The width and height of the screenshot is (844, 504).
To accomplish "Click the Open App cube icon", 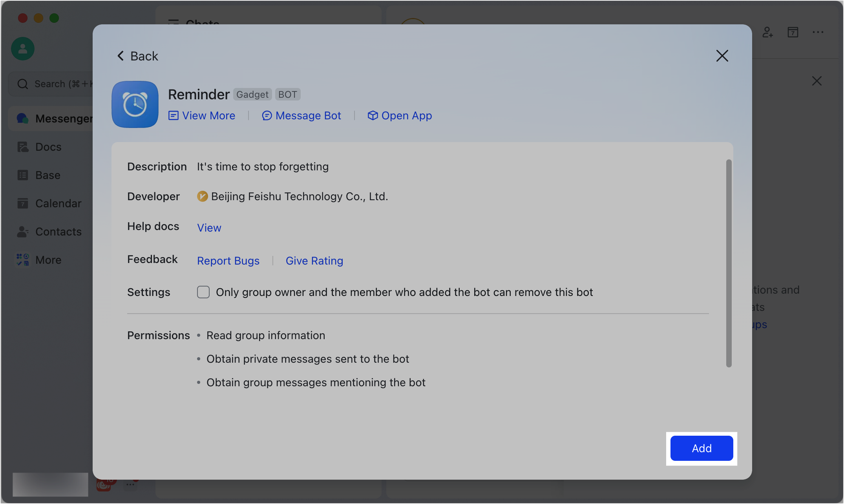I will pyautogui.click(x=372, y=115).
